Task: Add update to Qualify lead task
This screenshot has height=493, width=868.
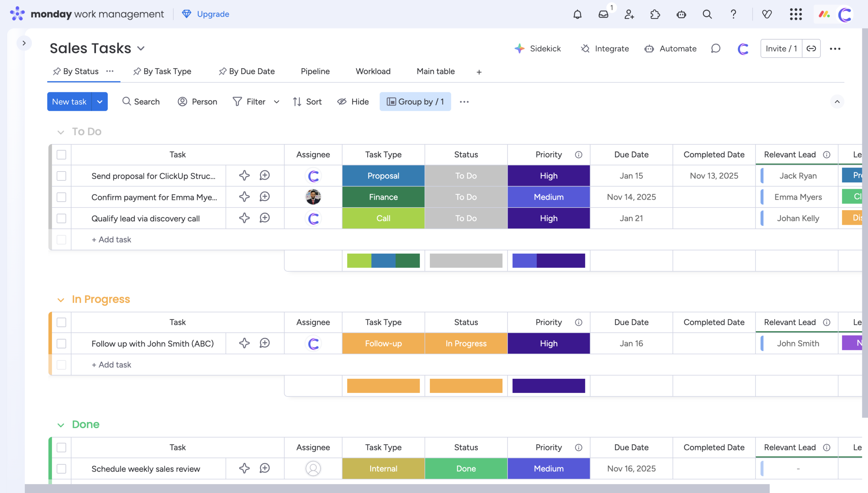Action: [264, 218]
